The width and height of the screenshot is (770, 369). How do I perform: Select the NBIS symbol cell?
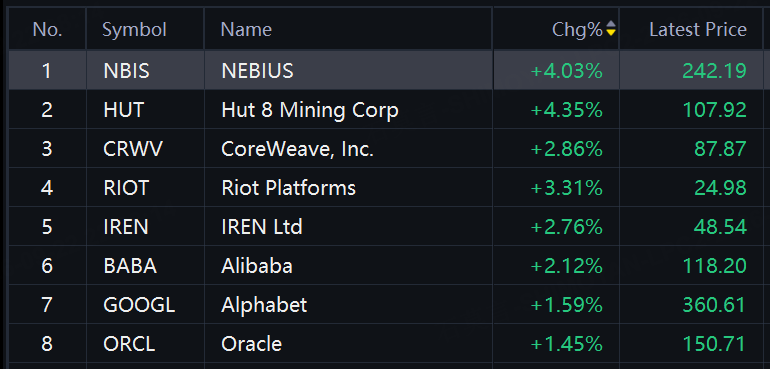pos(145,70)
